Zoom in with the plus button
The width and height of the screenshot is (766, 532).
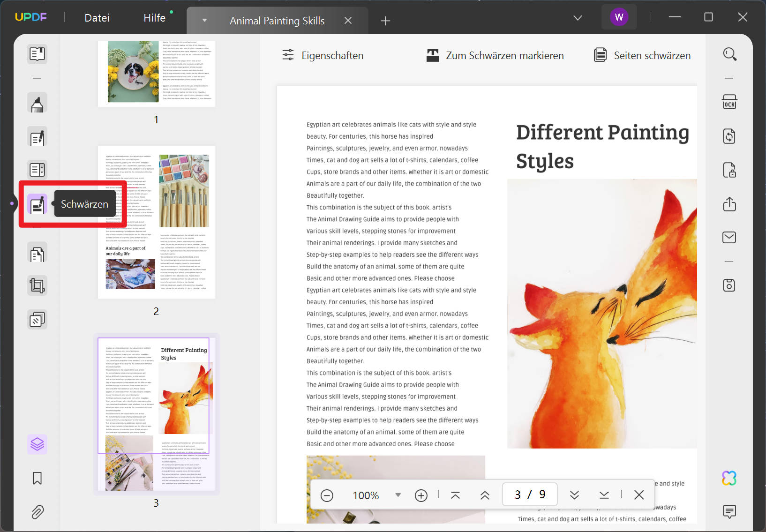pos(421,495)
